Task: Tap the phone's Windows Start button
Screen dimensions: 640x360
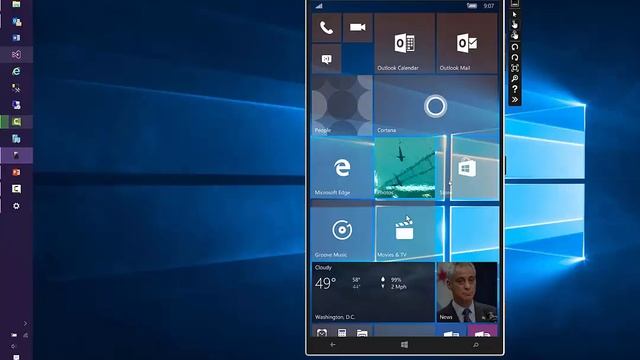Action: [404, 345]
